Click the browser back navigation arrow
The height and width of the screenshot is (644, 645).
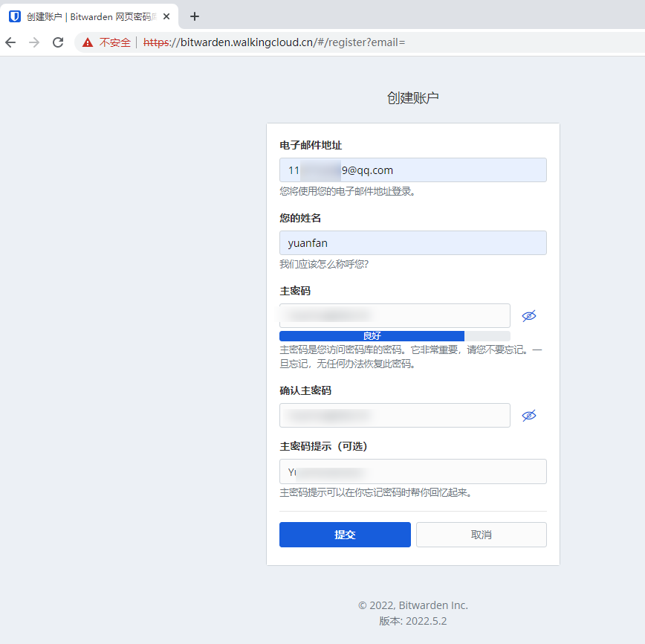pyautogui.click(x=10, y=42)
